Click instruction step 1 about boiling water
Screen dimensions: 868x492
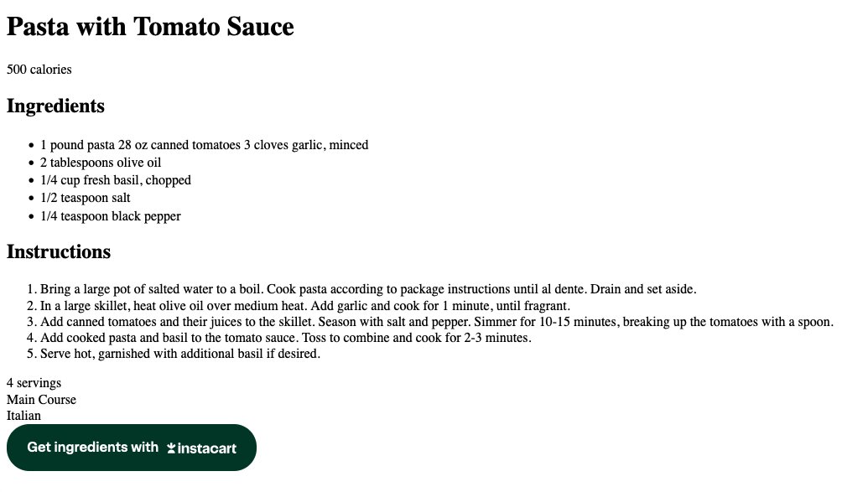point(368,289)
